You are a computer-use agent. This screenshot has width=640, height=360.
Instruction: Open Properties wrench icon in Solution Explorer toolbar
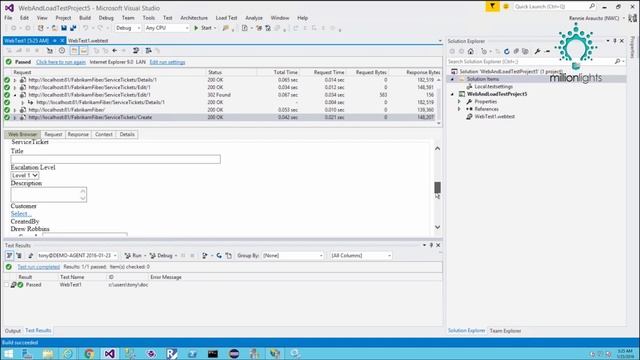tap(537, 51)
